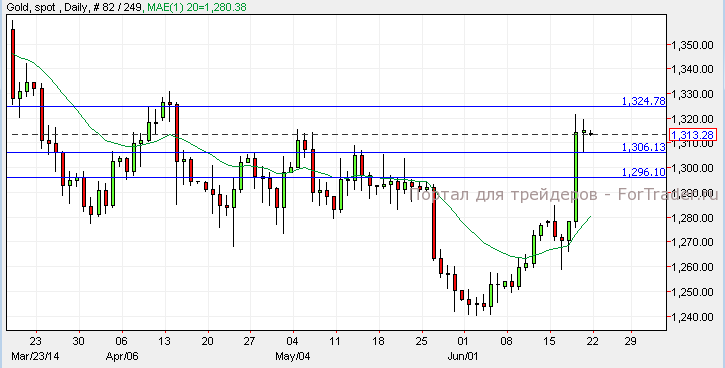
Task: Click the 1,330.00 price axis label
Action: click(x=692, y=94)
